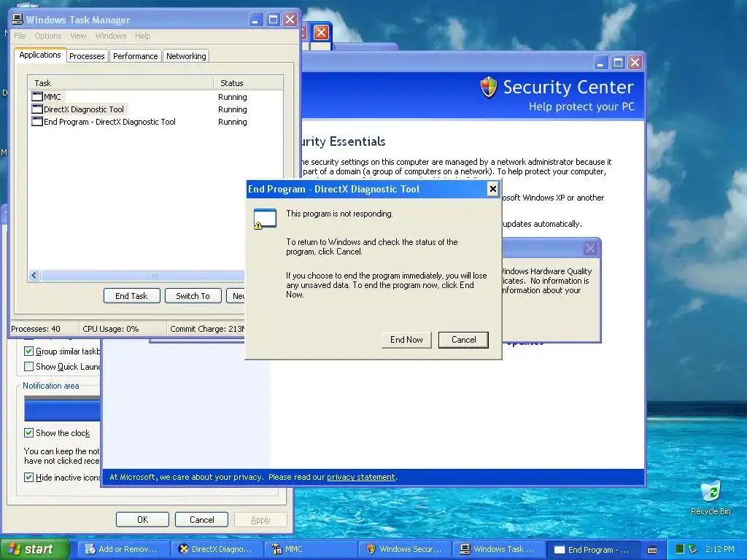Image resolution: width=747 pixels, height=560 pixels.
Task: Toggle Group similar taskbar buttons checkbox
Action: 28,351
